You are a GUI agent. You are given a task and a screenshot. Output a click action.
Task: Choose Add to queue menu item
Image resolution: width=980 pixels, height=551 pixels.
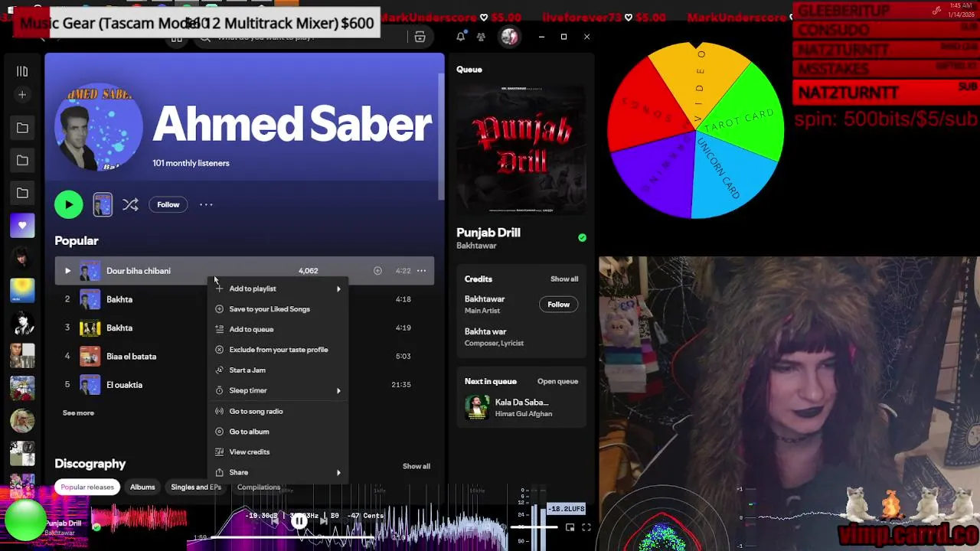tap(279, 329)
